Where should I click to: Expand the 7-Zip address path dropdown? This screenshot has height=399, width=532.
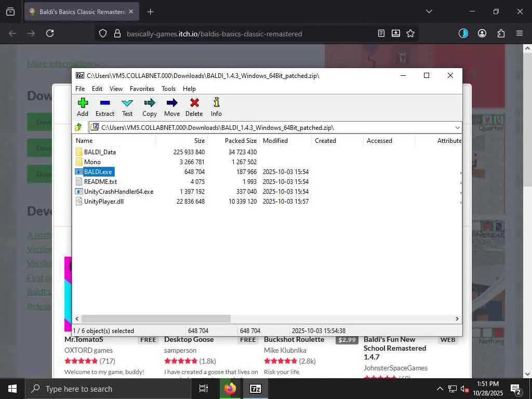coord(457,128)
